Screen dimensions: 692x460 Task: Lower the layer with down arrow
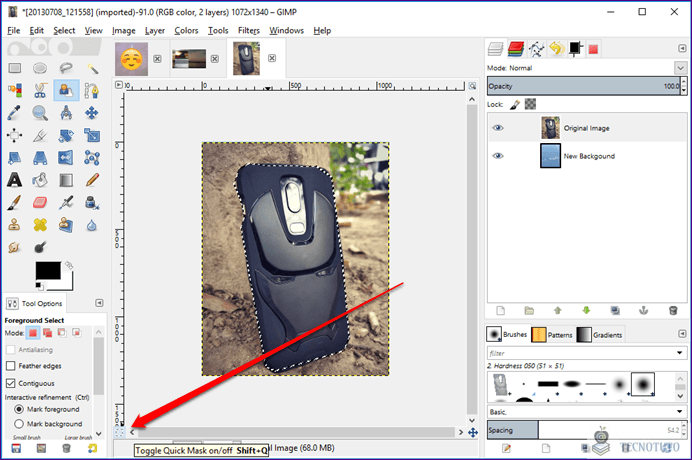(x=586, y=311)
